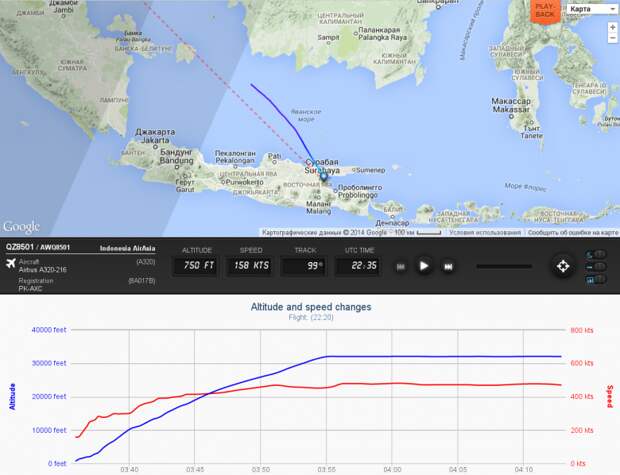Click the vertical Altitude axis title
620x475 pixels.
12,396
